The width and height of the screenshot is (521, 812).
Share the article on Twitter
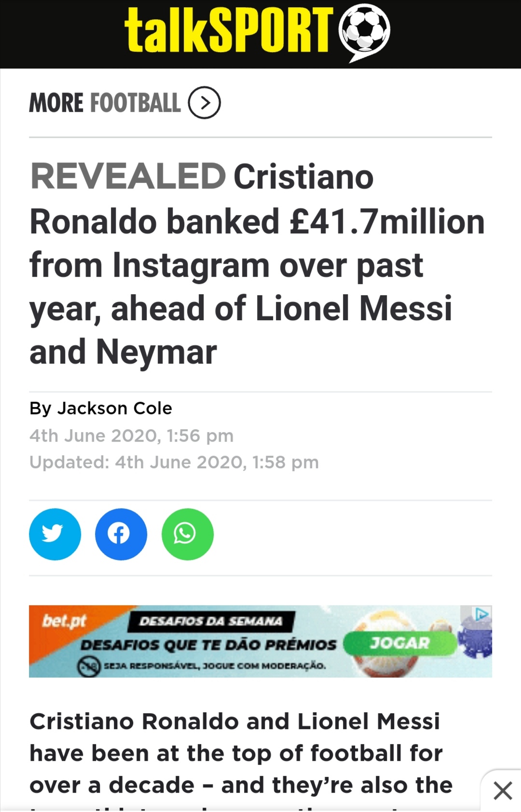(55, 534)
